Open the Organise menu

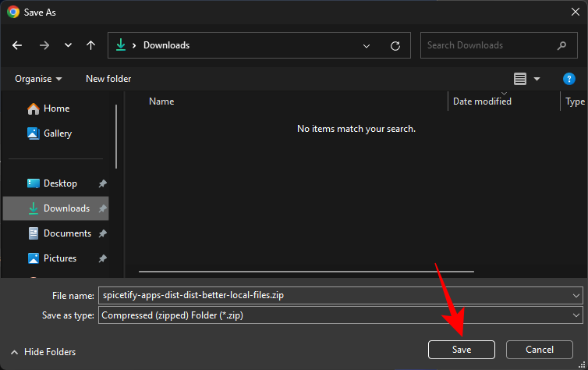pyautogui.click(x=39, y=79)
